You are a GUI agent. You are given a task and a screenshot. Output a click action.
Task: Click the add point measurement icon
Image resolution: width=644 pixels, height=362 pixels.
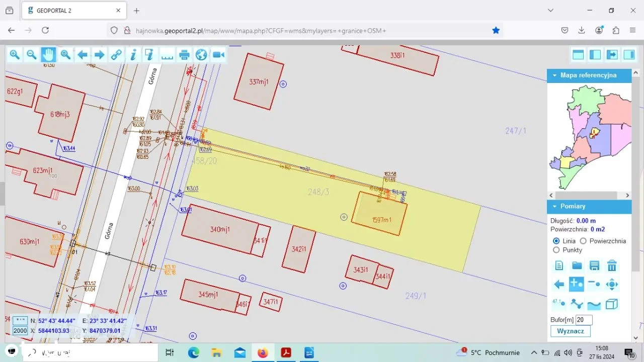tap(576, 284)
